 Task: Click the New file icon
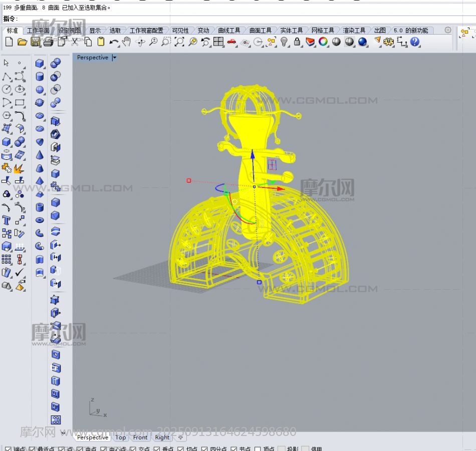point(9,42)
